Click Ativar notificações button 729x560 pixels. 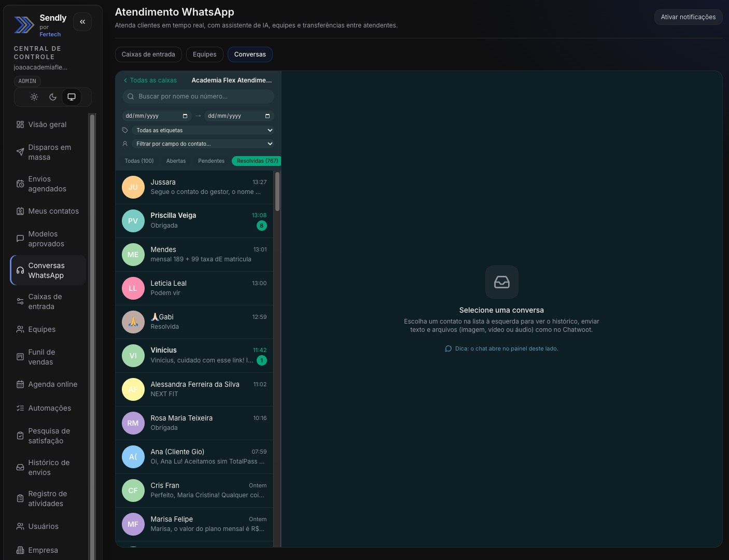click(x=688, y=17)
